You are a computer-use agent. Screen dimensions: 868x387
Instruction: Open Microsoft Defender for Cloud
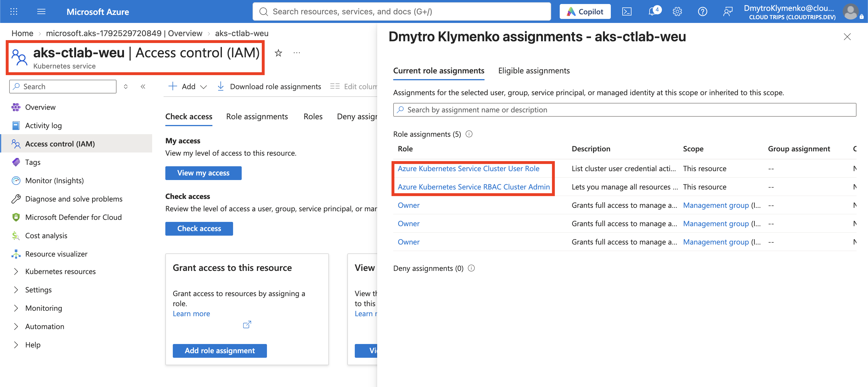coord(73,217)
